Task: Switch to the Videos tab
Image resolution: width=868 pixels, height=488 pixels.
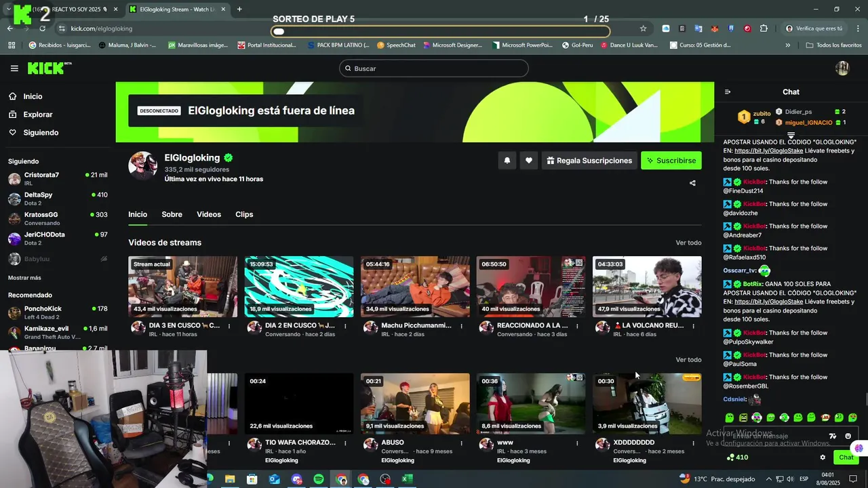Action: pos(209,214)
